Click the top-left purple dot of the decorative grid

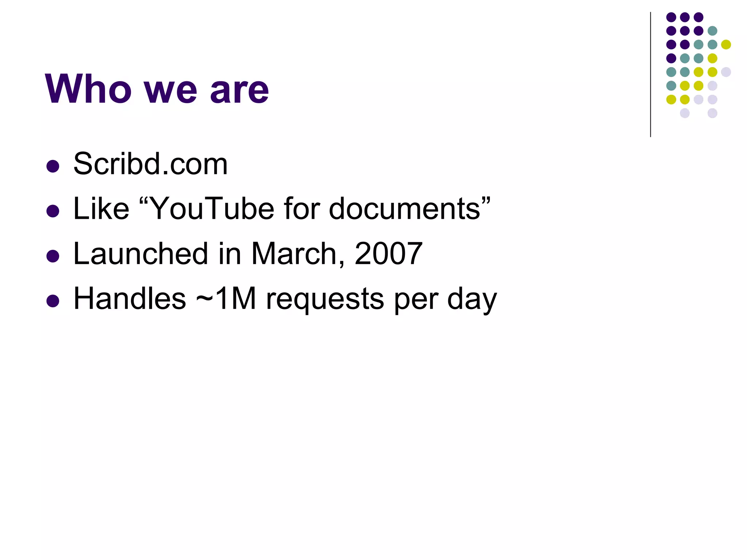point(671,17)
